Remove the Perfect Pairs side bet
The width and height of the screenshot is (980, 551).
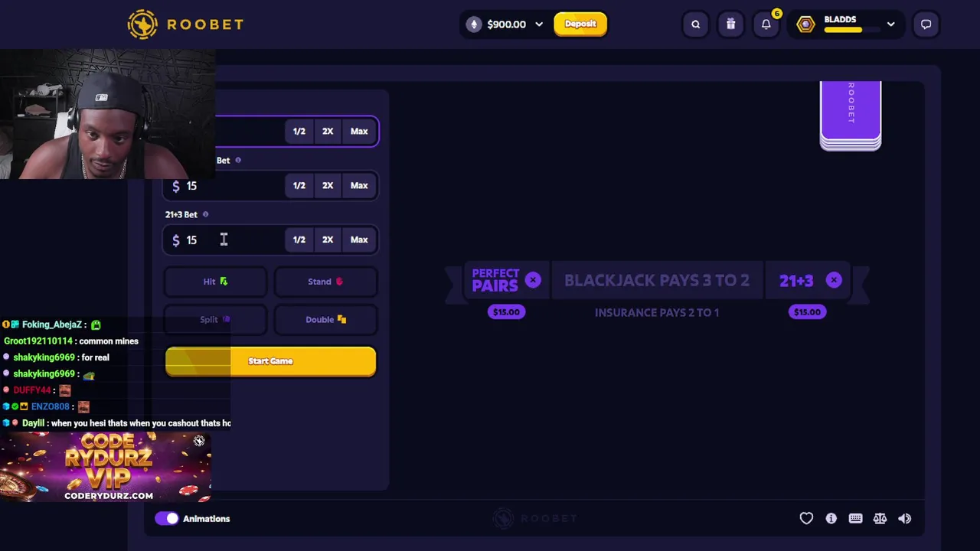click(x=533, y=280)
